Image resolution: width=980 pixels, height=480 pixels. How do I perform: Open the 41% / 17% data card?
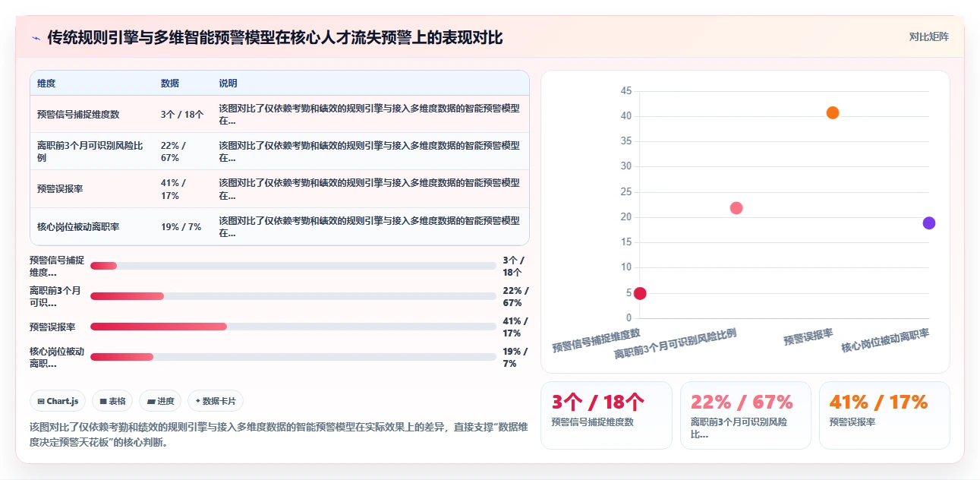(x=884, y=415)
